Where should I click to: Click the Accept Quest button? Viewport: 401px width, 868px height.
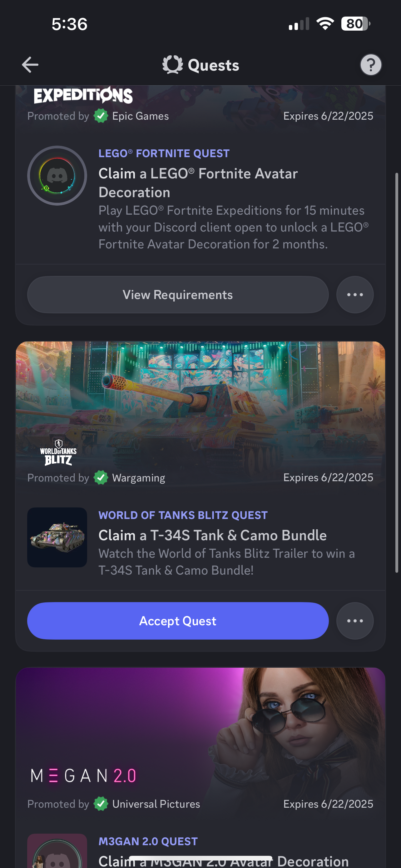(x=178, y=621)
